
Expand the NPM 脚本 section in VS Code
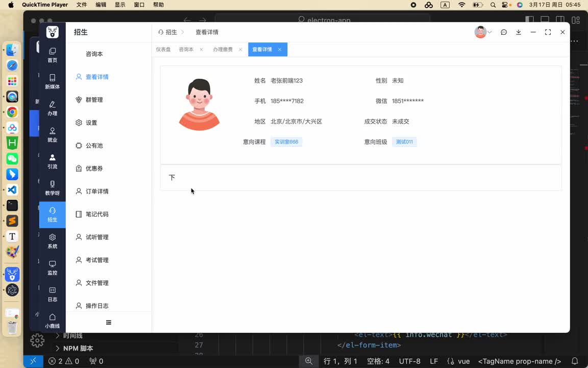coord(78,349)
